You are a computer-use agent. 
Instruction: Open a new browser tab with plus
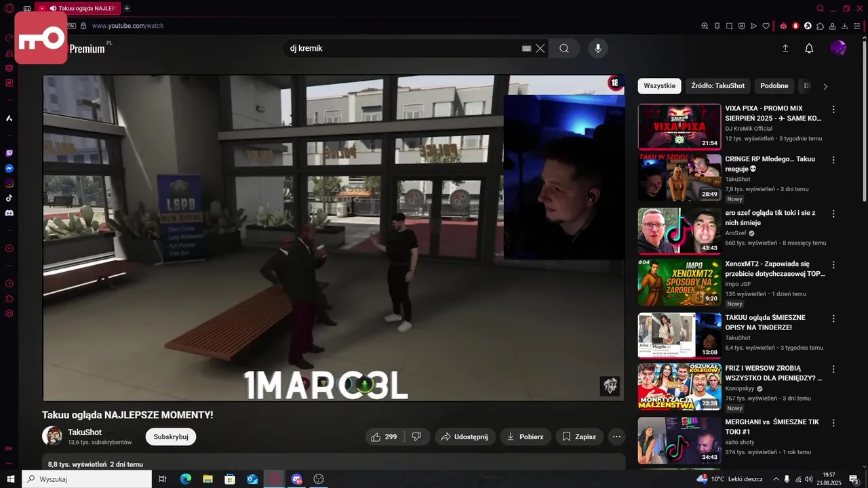pyautogui.click(x=127, y=8)
